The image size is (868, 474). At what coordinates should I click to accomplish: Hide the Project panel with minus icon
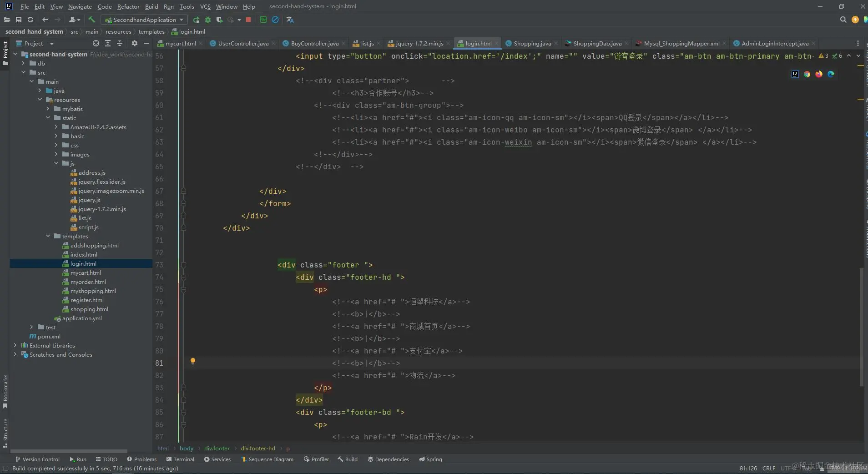click(146, 43)
